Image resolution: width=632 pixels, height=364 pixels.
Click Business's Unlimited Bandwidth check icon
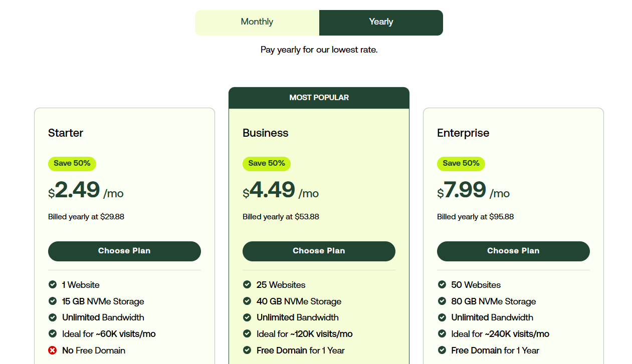(247, 317)
